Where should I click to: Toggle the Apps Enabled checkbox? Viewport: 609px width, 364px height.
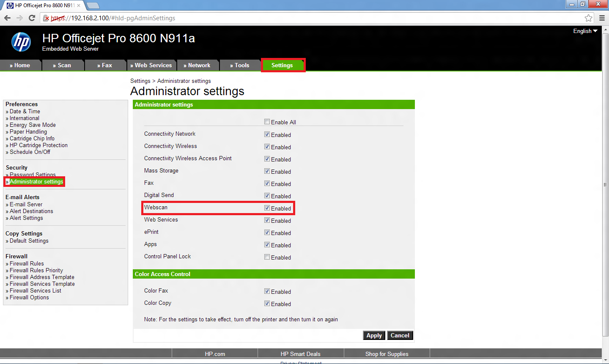267,245
